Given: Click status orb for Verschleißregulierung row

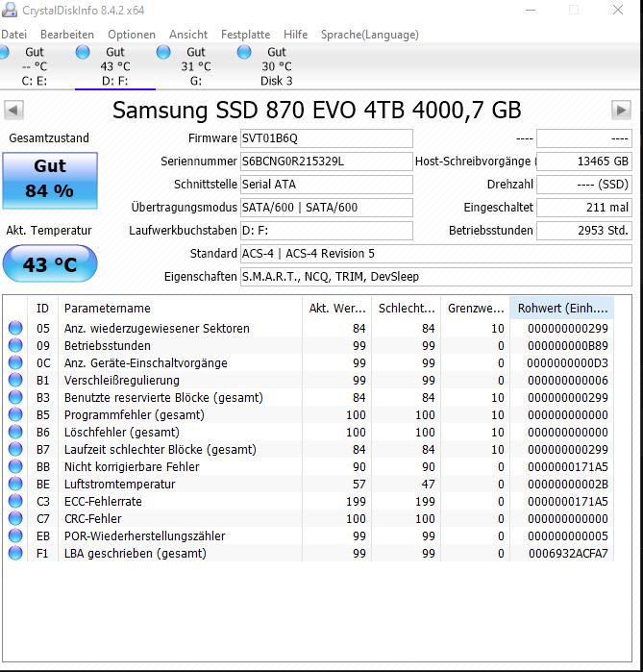Looking at the screenshot, I should point(15,380).
